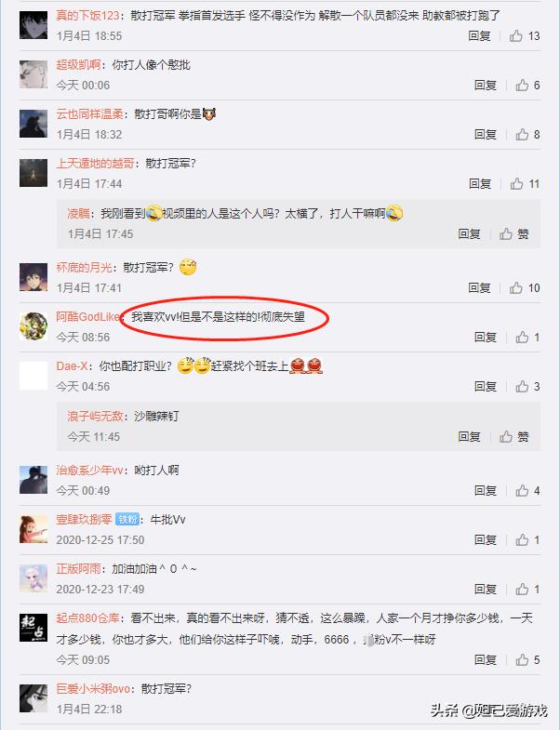The height and width of the screenshot is (730, 560).
Task: Open 真的下饭123's avatar picture
Action: (x=33, y=25)
